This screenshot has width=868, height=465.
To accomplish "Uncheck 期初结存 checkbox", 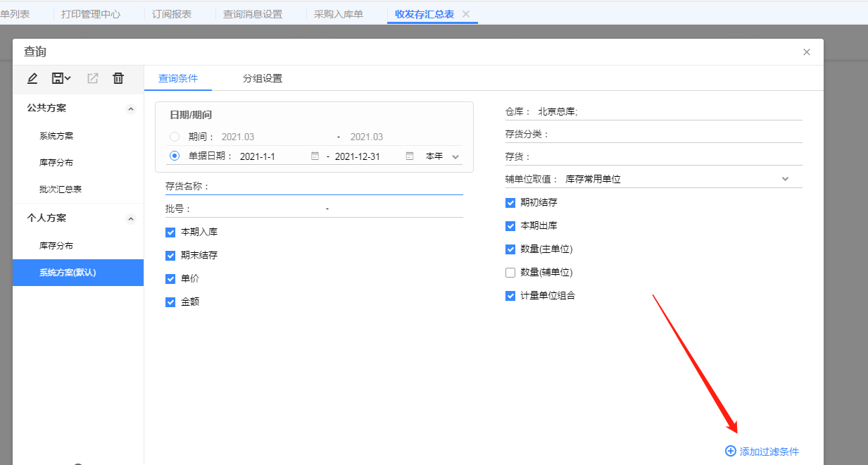I will [510, 203].
